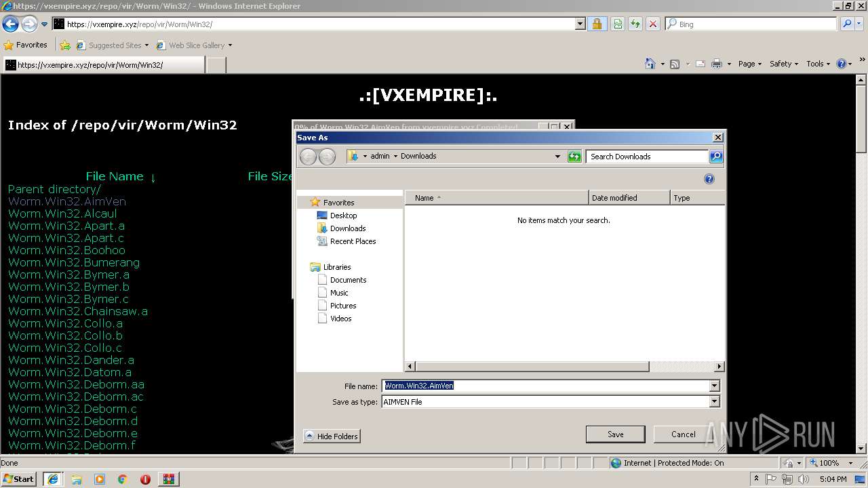
Task: Open the Print options dropdown arrow
Action: (x=729, y=64)
